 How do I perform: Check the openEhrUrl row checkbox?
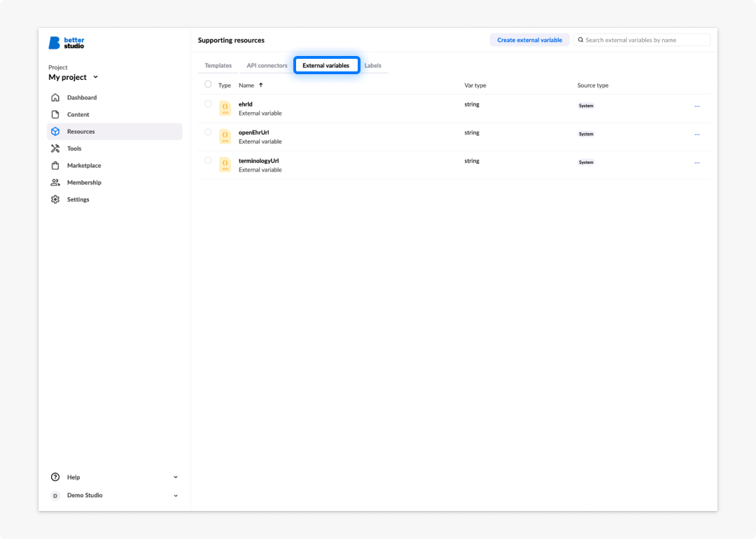208,132
